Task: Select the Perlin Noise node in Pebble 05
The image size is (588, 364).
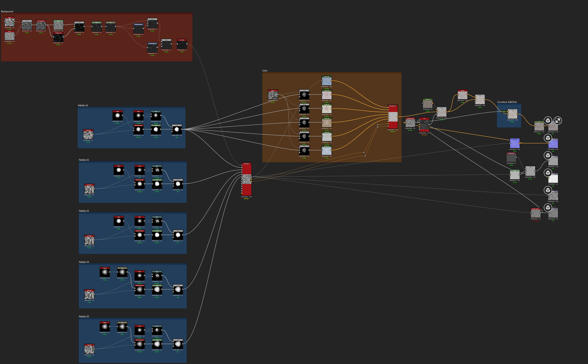Action: tap(89, 349)
